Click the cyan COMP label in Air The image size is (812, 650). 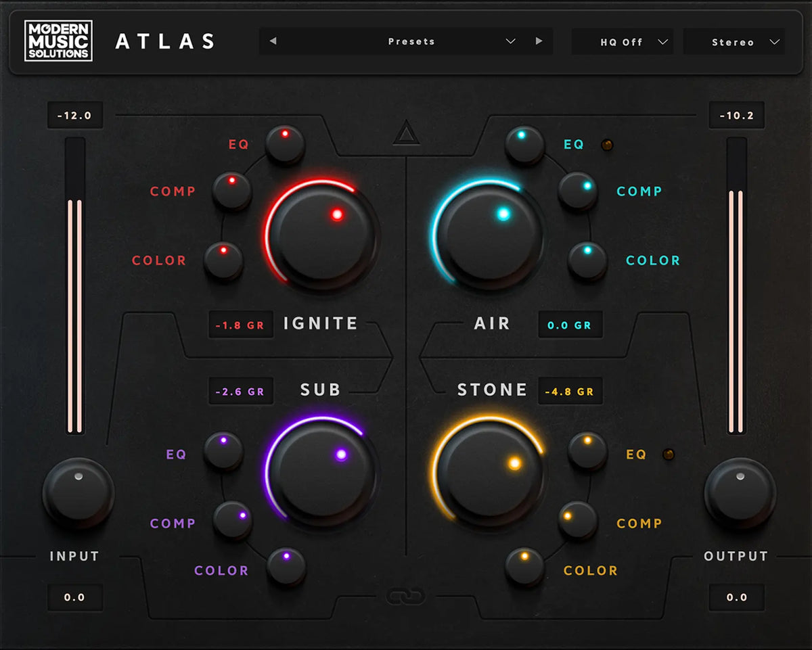pos(639,191)
